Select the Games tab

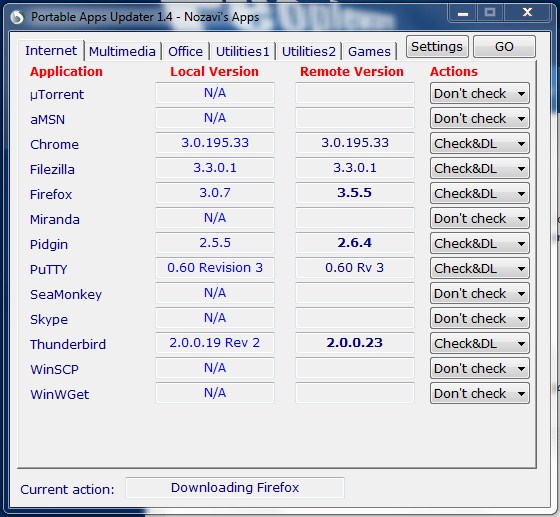[369, 51]
